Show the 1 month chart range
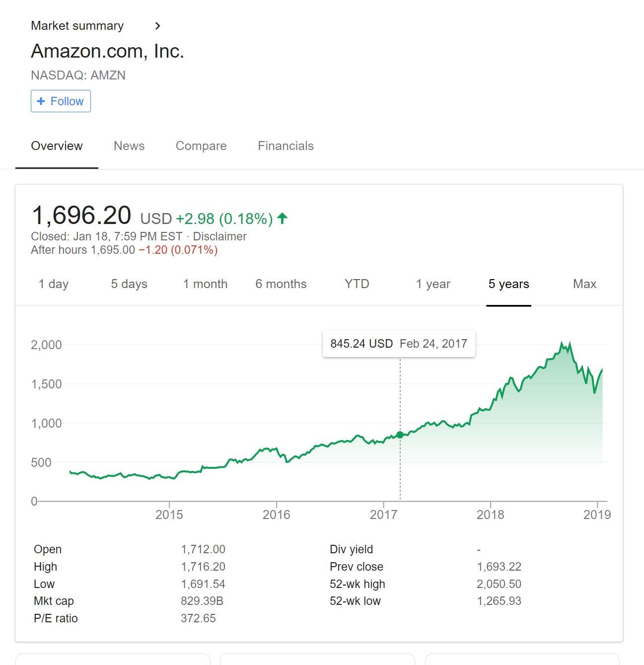 coord(205,284)
